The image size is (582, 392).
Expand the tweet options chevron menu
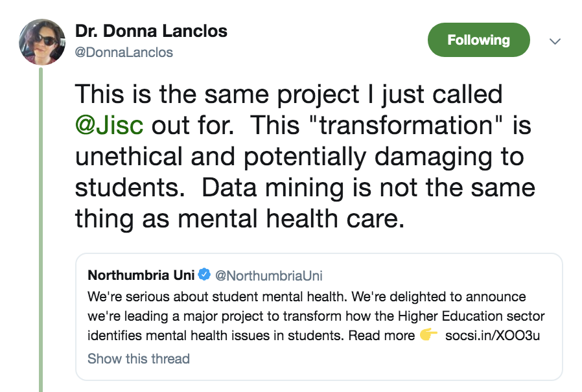pyautogui.click(x=555, y=41)
